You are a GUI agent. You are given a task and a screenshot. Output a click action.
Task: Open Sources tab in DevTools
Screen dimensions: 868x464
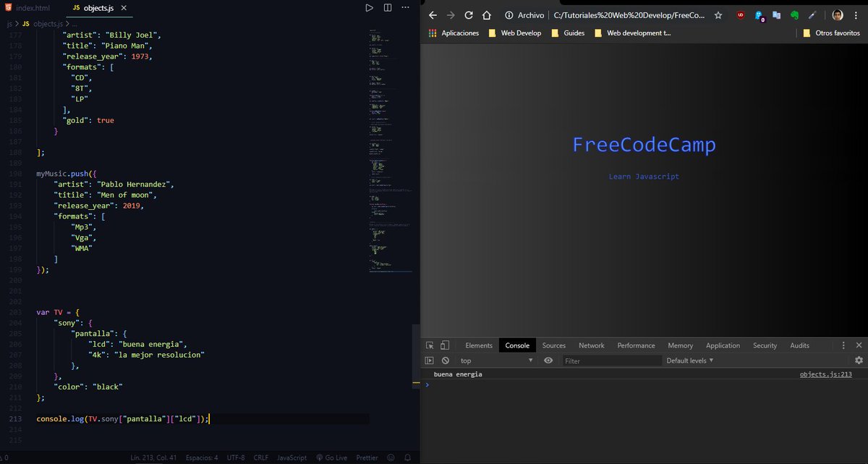(x=554, y=345)
